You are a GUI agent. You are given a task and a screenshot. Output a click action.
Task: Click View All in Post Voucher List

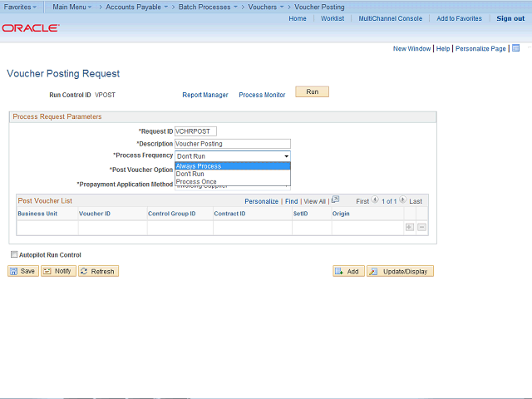[314, 201]
